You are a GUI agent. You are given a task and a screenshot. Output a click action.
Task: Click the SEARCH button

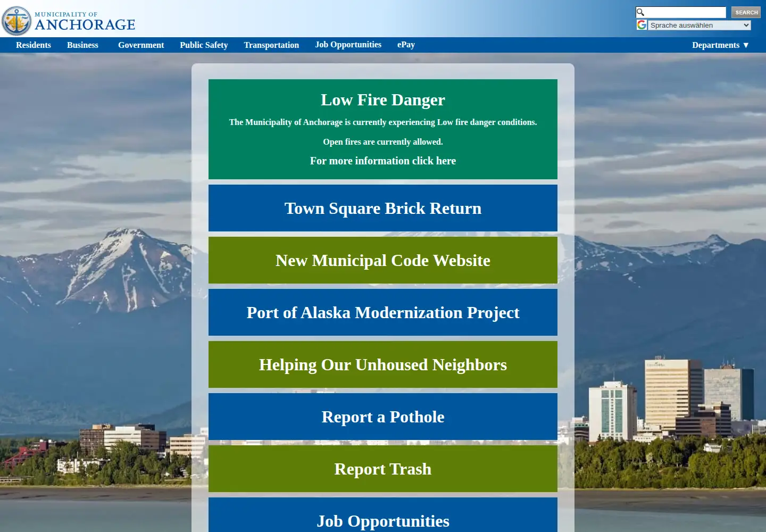(x=746, y=12)
